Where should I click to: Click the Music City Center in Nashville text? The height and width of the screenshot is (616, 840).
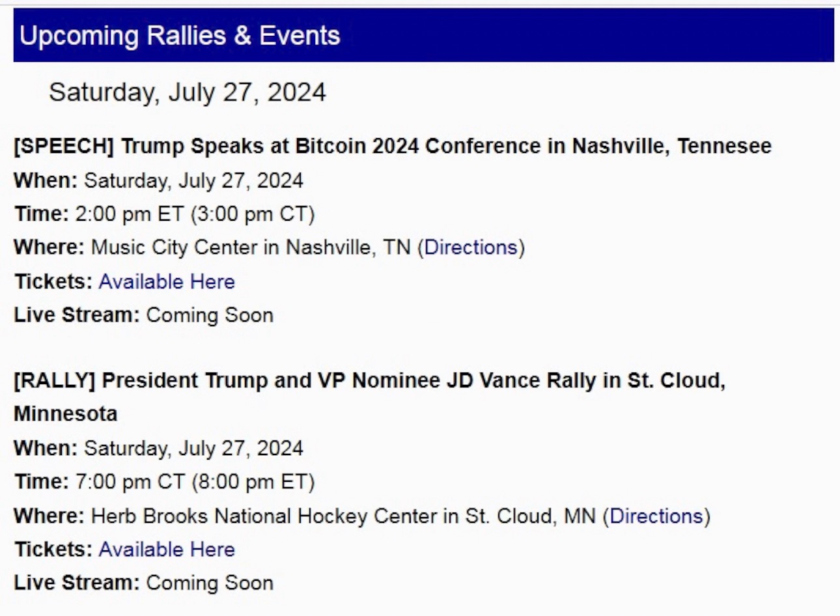point(251,248)
